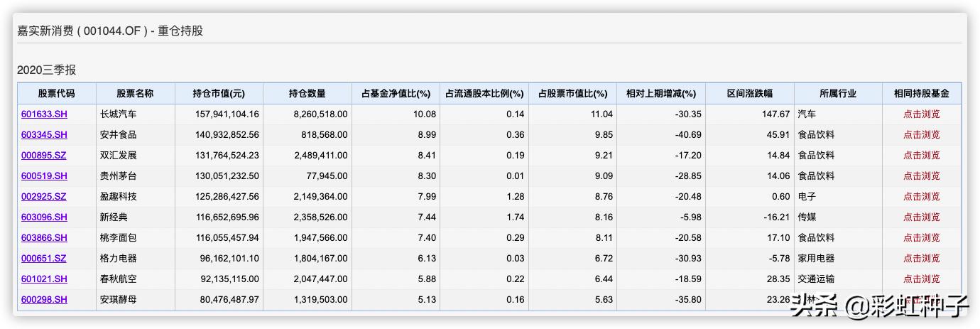Click the 占基金净值比(%) column header
The width and height of the screenshot is (980, 329).
click(x=396, y=93)
